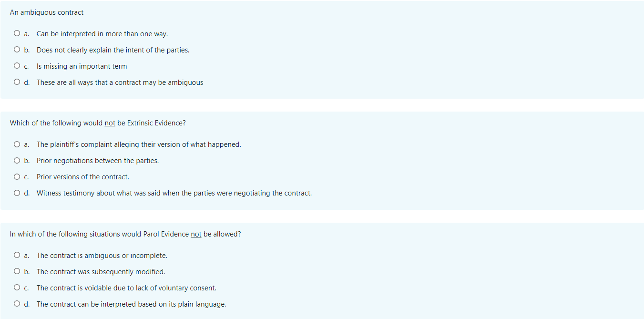Click the letter label 'a' beside plaintiff's complaint option
The image size is (644, 319).
26,144
